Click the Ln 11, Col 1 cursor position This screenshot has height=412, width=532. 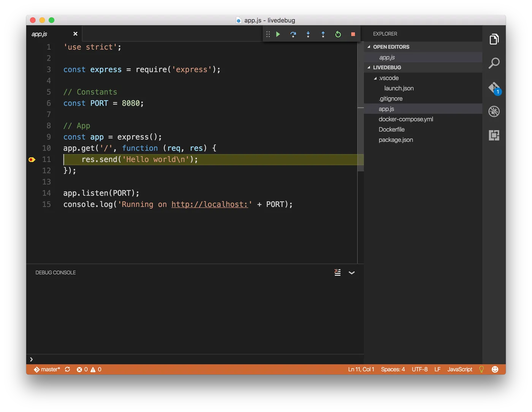click(361, 369)
